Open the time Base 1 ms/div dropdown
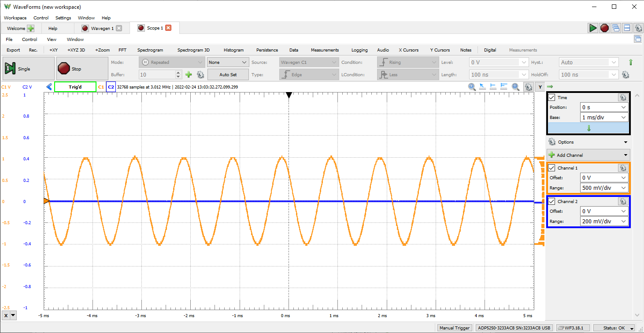The height and width of the screenshot is (333, 644). pyautogui.click(x=604, y=118)
